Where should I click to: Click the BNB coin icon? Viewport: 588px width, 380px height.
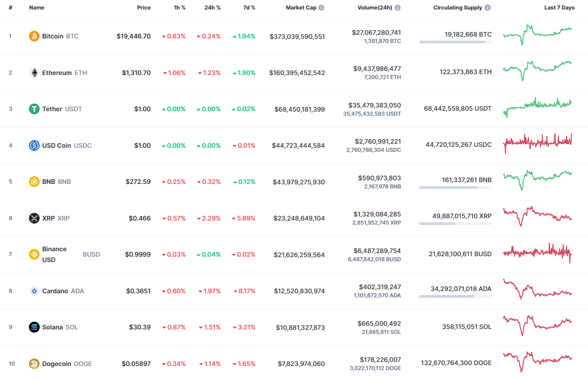(x=34, y=182)
